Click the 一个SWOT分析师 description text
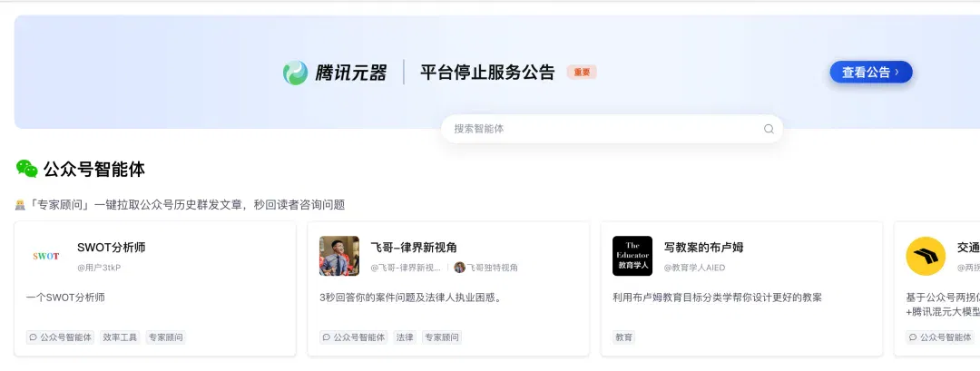Screen dimensions: 980x371 point(65,298)
